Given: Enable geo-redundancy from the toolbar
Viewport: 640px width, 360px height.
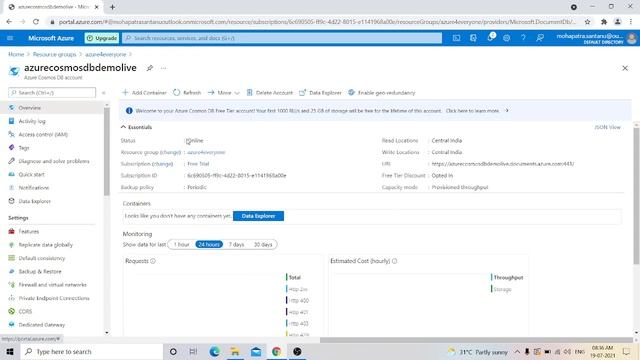Looking at the screenshot, I should coord(382,93).
